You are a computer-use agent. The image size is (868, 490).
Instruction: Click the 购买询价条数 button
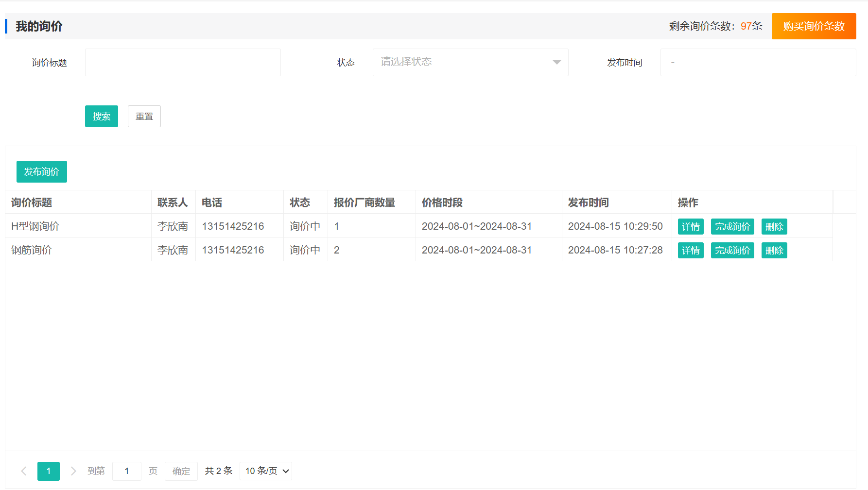pyautogui.click(x=814, y=26)
